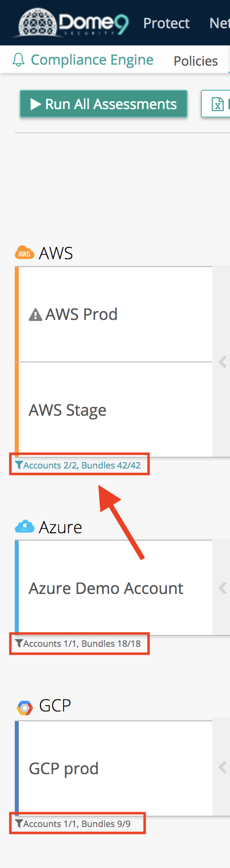Click the AWS accounts filter funnel icon

point(19,465)
